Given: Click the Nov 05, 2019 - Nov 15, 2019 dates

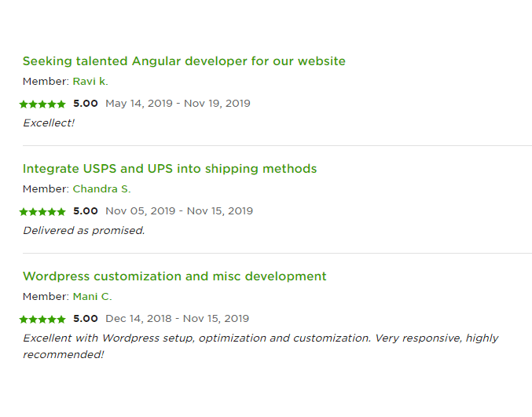Looking at the screenshot, I should tap(179, 211).
